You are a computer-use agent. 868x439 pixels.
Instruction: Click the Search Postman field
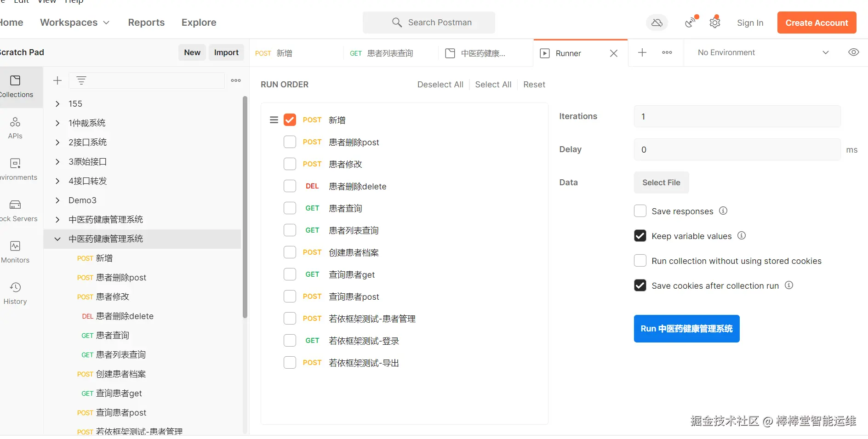click(x=429, y=23)
